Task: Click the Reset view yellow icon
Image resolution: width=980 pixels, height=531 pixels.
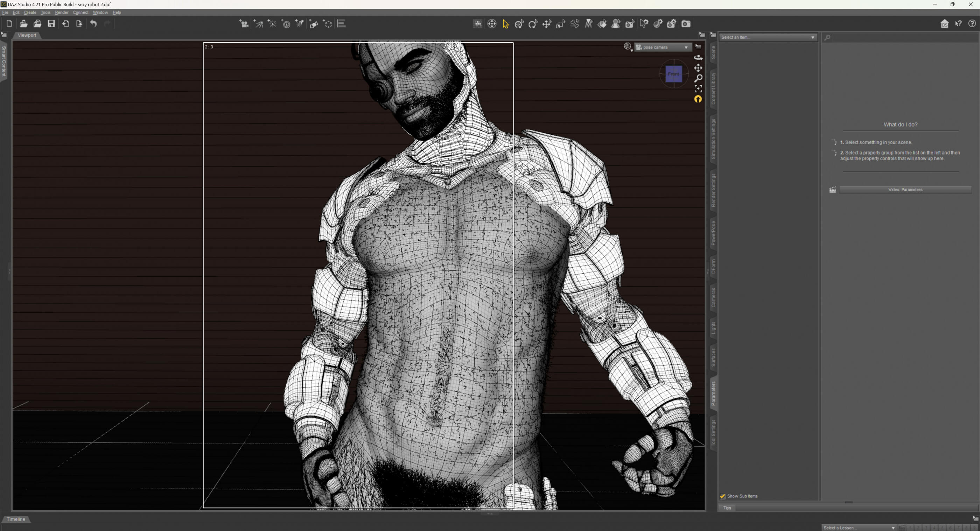Action: (x=698, y=99)
